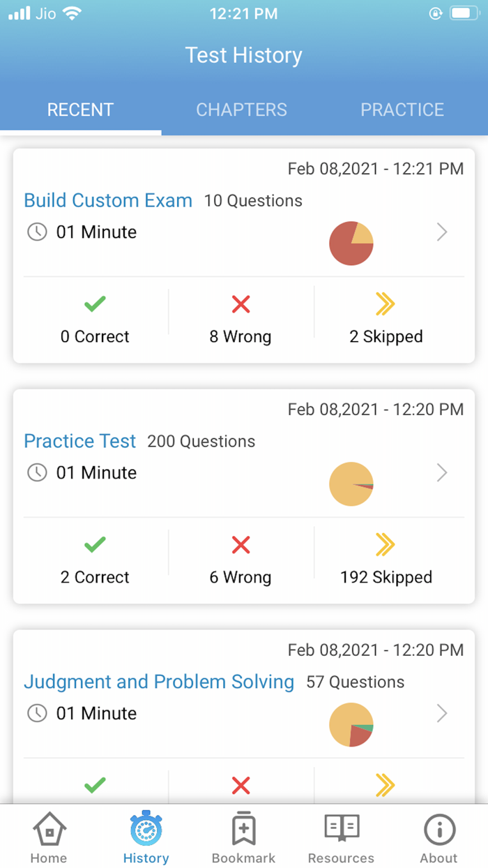Click the yellow skipped arrows on Practice Test card
Viewport: 488px width, 868px height.
point(386,545)
